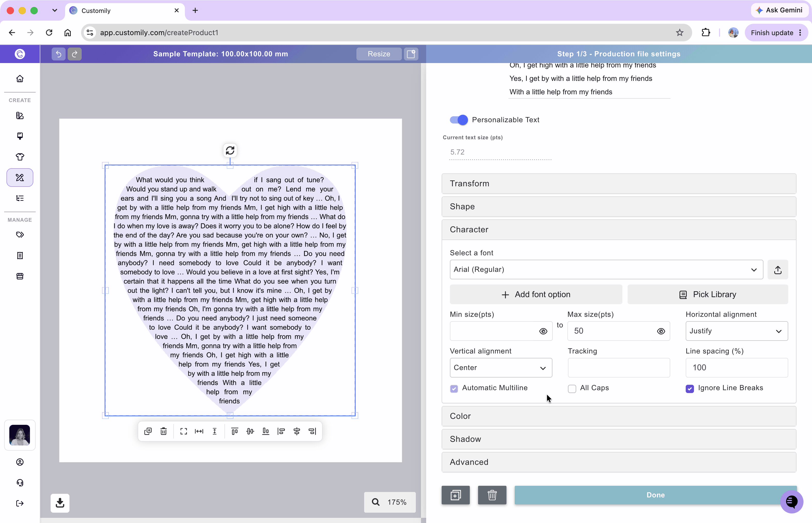This screenshot has height=523, width=812.
Task: Open the Vertical alignment Center dropdown
Action: [x=501, y=368]
